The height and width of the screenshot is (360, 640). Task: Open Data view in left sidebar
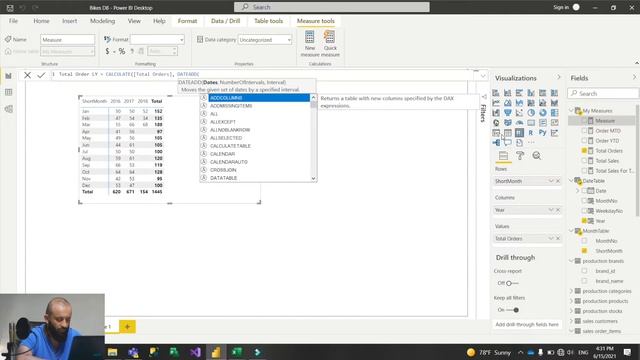pyautogui.click(x=9, y=92)
